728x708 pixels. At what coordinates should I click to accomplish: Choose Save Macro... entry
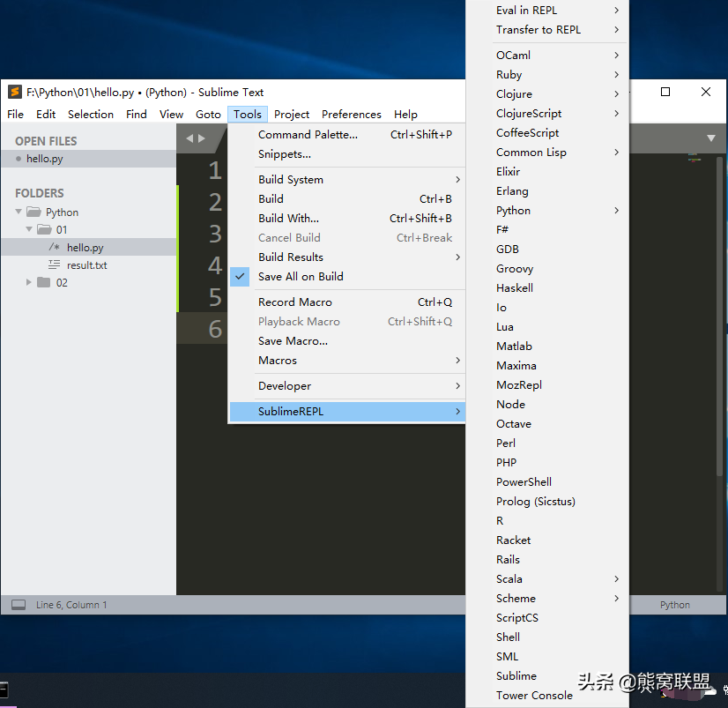(x=347, y=341)
